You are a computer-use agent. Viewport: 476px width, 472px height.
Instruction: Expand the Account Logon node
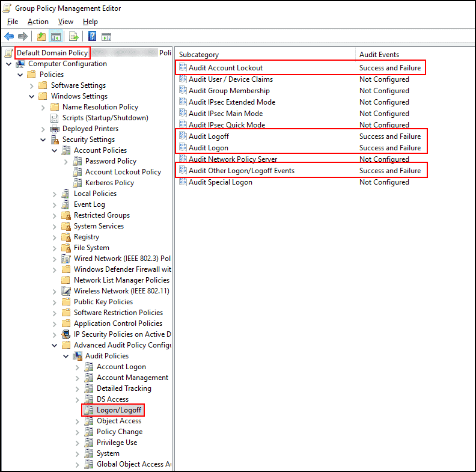(x=78, y=367)
